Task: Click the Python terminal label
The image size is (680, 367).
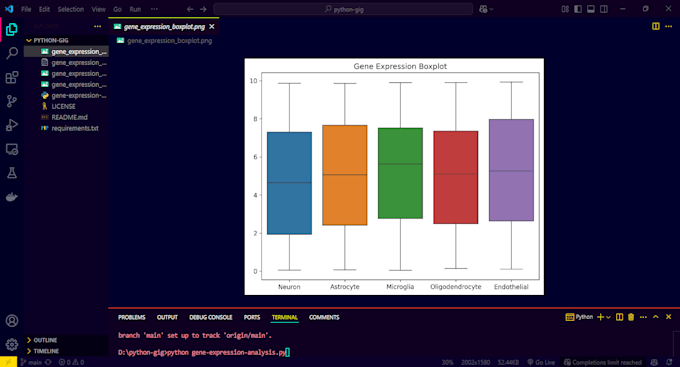Action: [579, 317]
